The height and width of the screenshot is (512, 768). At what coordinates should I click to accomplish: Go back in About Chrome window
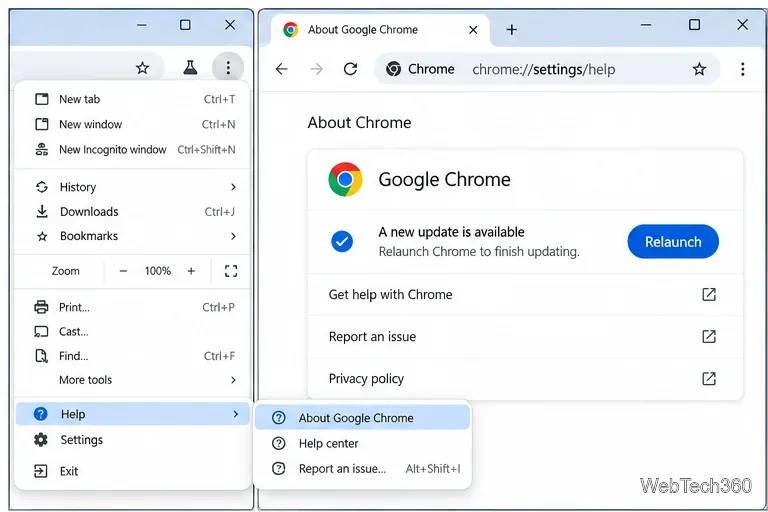[282, 69]
